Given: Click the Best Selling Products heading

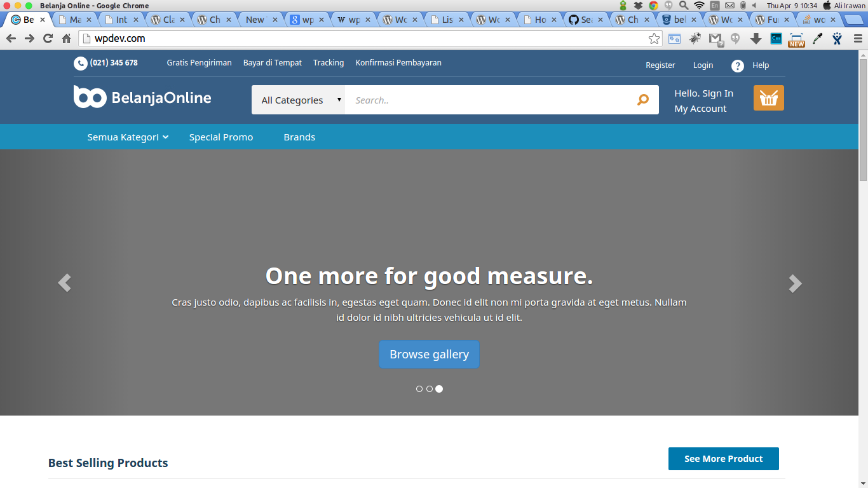Looking at the screenshot, I should tap(108, 463).
